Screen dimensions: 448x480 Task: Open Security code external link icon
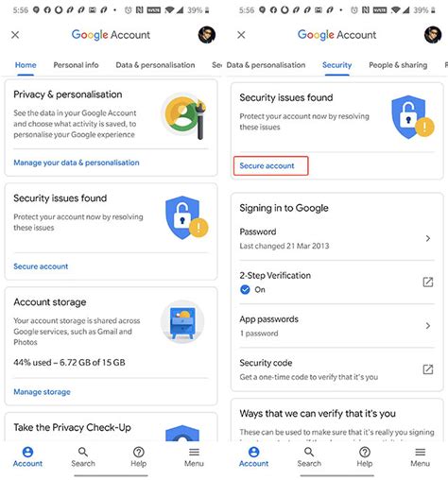click(428, 369)
